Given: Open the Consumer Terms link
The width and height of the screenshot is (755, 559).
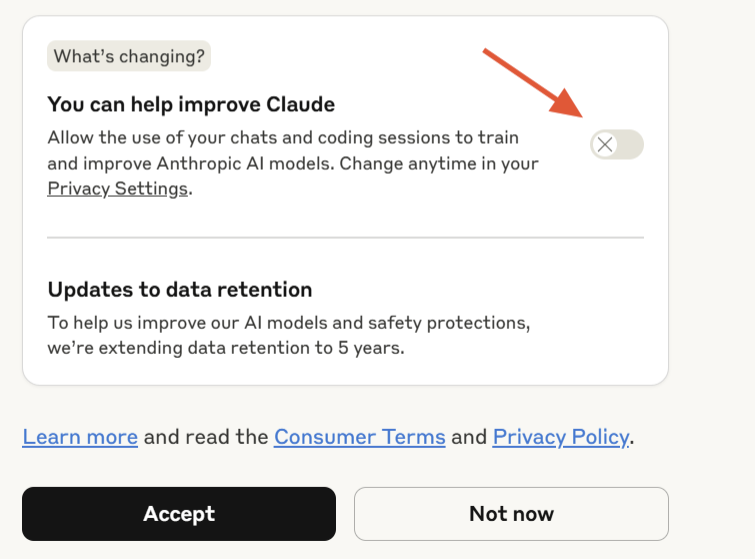Looking at the screenshot, I should [x=359, y=437].
